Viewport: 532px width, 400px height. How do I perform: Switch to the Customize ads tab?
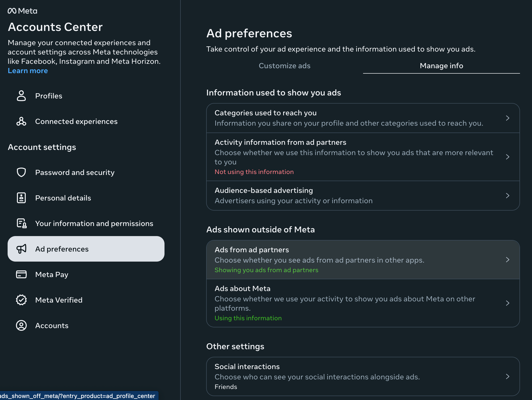285,66
